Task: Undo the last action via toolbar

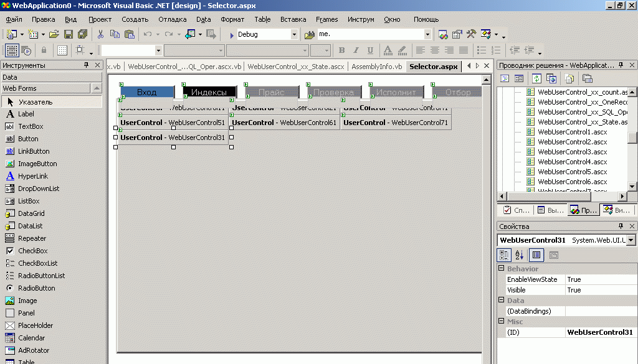Action: (147, 34)
